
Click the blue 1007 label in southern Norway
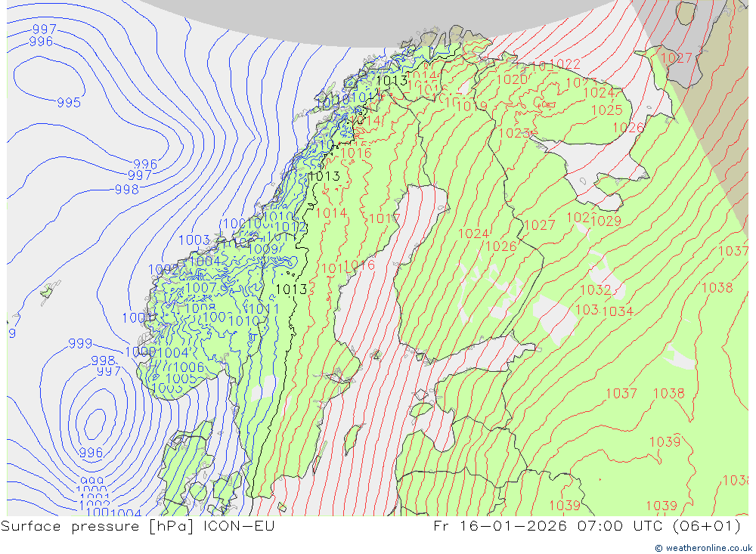[x=201, y=287]
